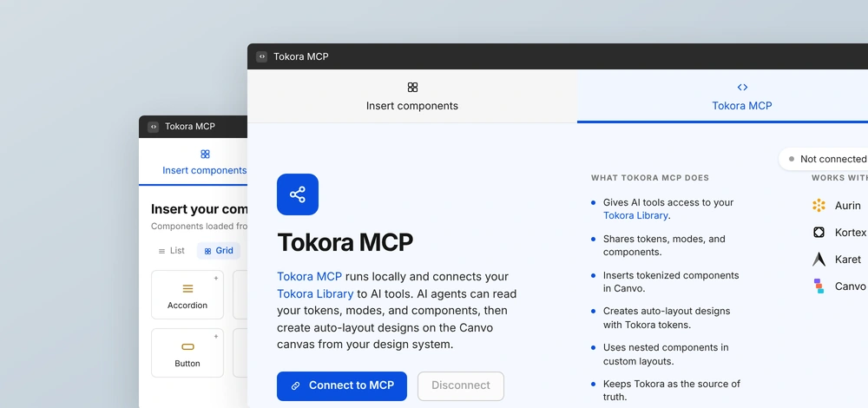Image resolution: width=868 pixels, height=408 pixels.
Task: Click the grid icon in back window Insert components tab
Action: point(205,154)
